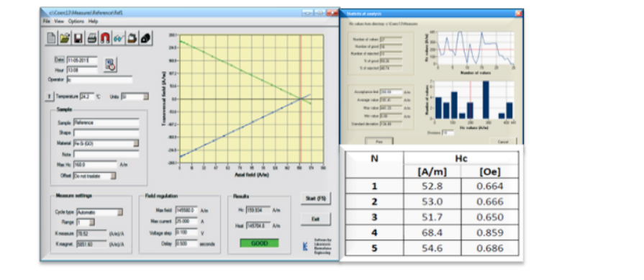Click the small temperature button beside Temperature
644x280 pixels.
pyautogui.click(x=49, y=96)
